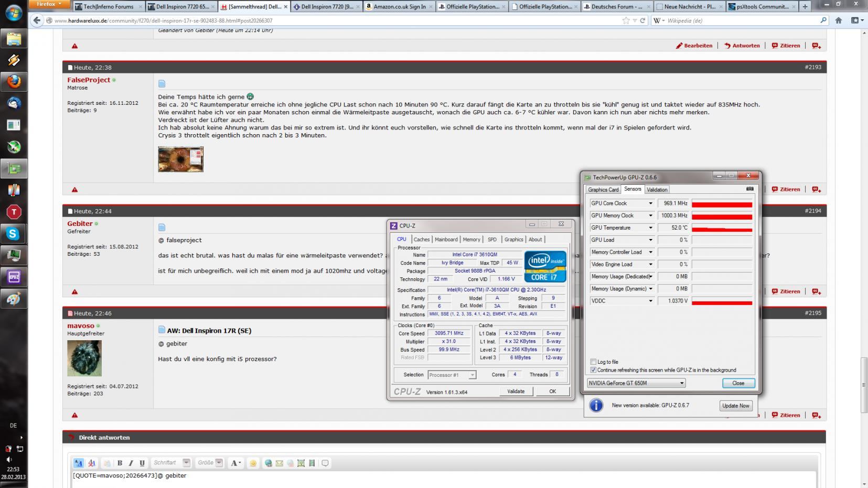Click Validate button in CPU-Z
Image resolution: width=868 pixels, height=488 pixels.
pyautogui.click(x=516, y=392)
